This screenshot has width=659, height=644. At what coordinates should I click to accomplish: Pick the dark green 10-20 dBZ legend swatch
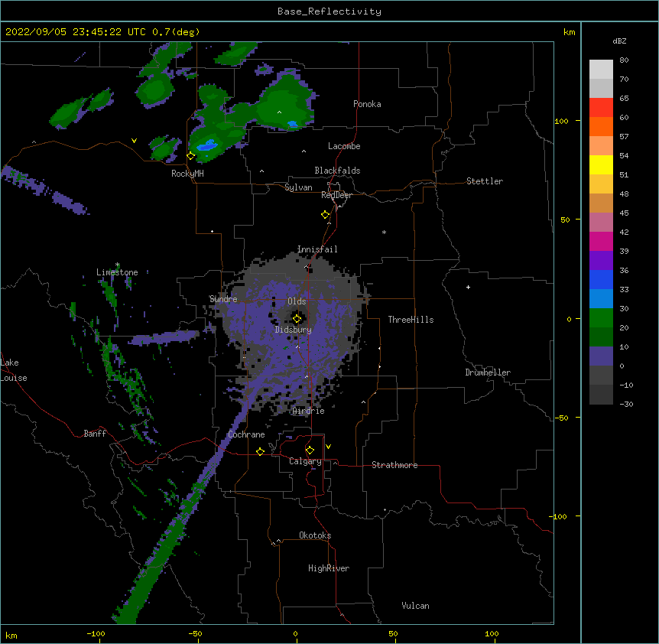[601, 337]
